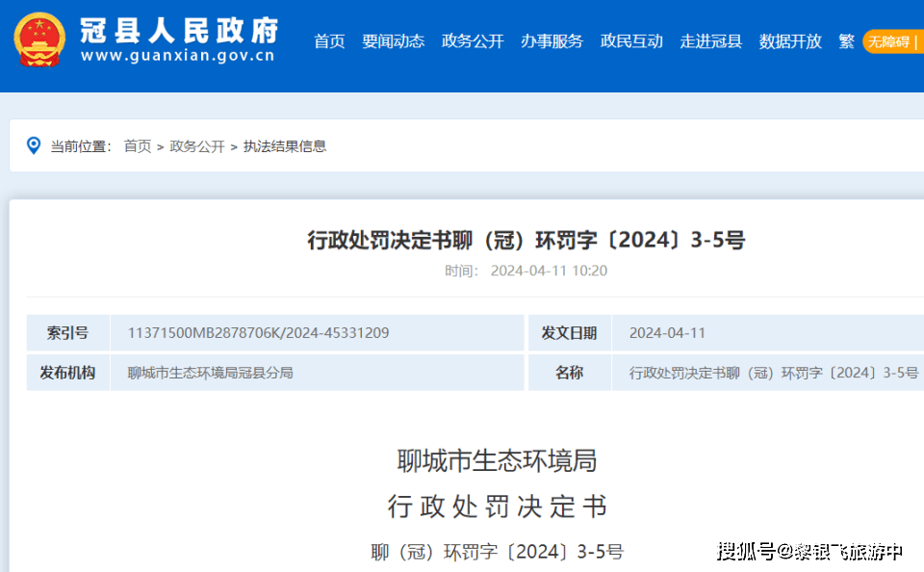The width and height of the screenshot is (924, 572).
Task: Open the 走进冠县 menu item
Action: click(x=710, y=41)
